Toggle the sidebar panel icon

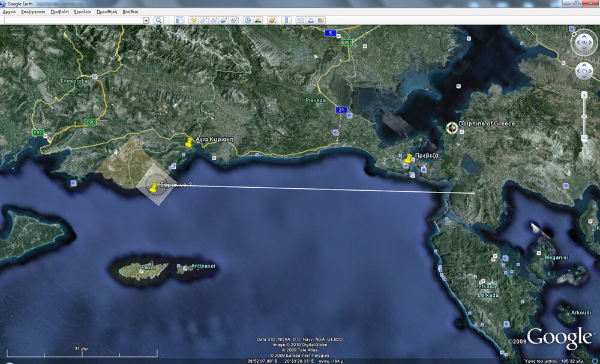178,20
